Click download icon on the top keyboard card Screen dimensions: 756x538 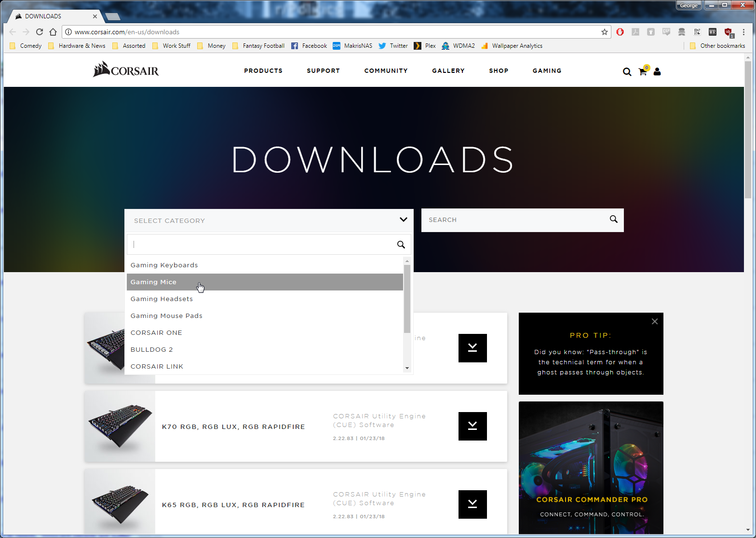[472, 348]
